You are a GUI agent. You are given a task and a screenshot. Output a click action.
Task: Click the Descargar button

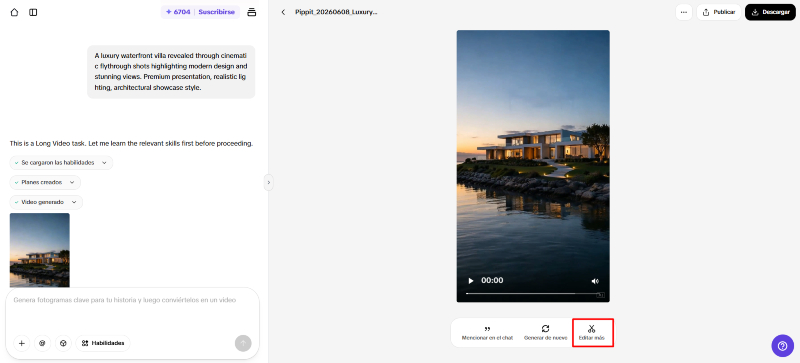[x=770, y=12]
